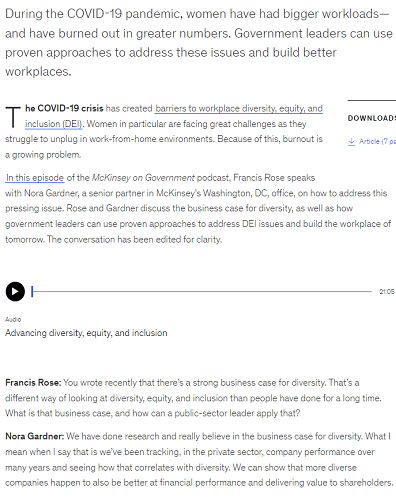Click italic 'McKinsey on Government' podcast name

(143, 178)
